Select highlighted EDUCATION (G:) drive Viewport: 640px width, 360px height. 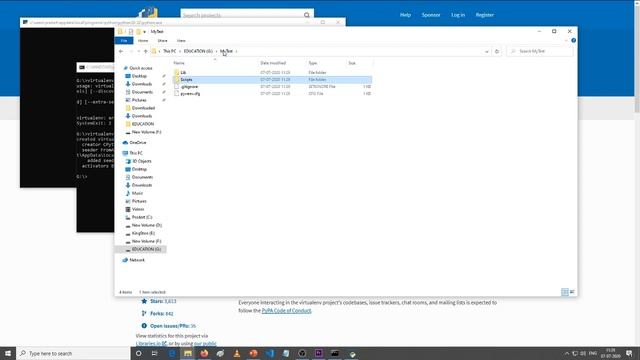tap(141, 249)
